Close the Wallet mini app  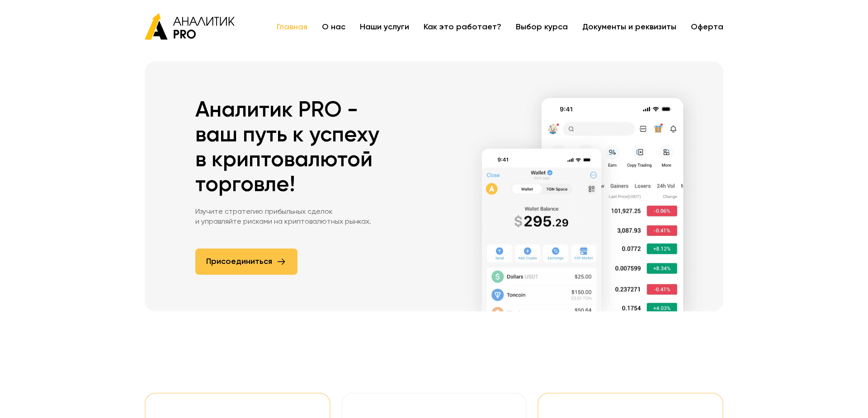[x=493, y=175]
